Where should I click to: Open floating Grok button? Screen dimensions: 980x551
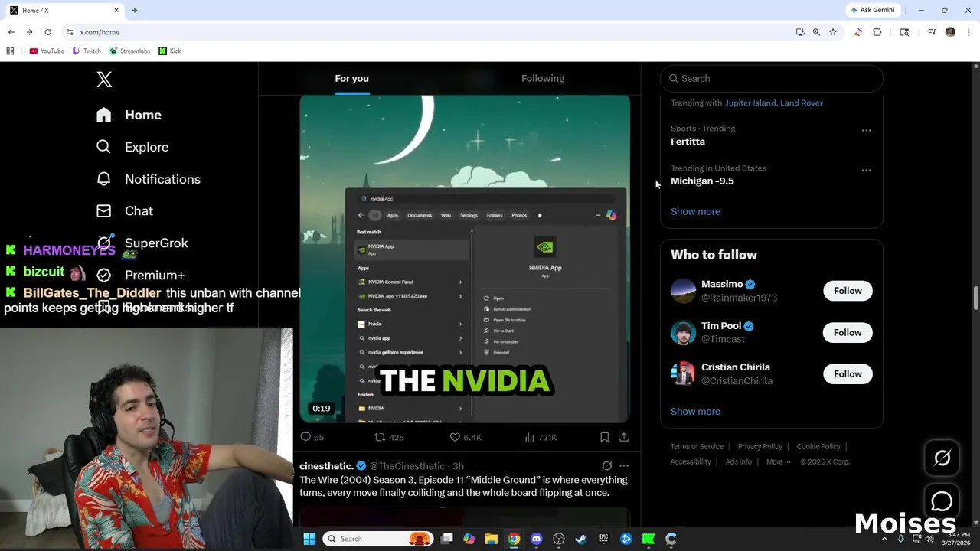(x=942, y=458)
